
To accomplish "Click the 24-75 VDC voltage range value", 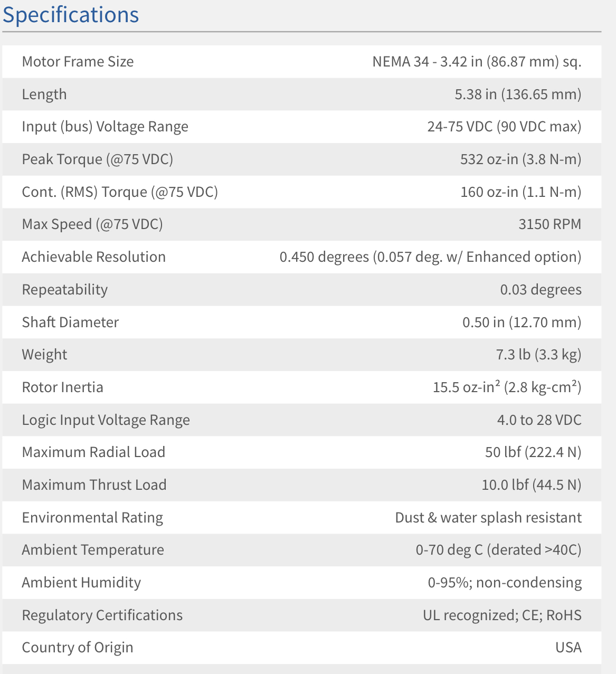I will tap(504, 127).
